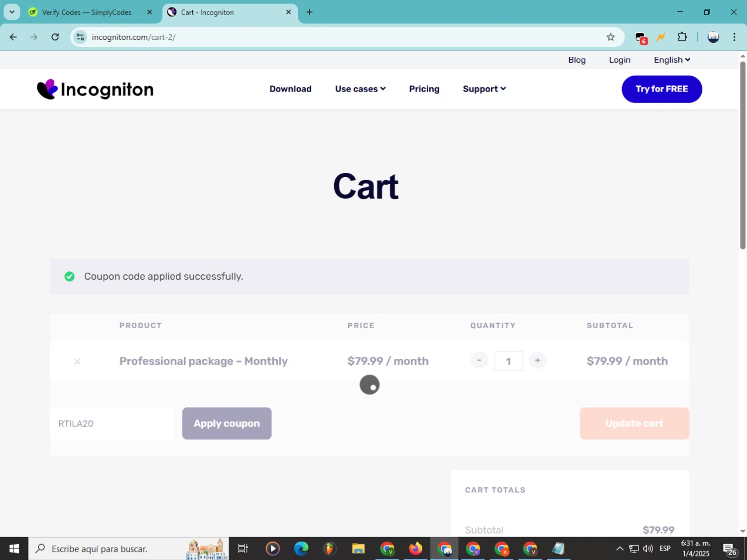Open the Download page

pyautogui.click(x=290, y=89)
